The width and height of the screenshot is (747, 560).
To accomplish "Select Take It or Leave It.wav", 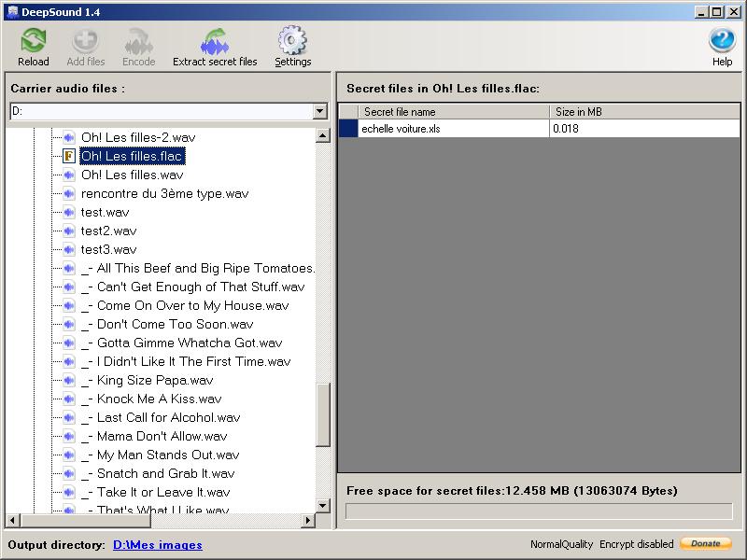I will [156, 492].
